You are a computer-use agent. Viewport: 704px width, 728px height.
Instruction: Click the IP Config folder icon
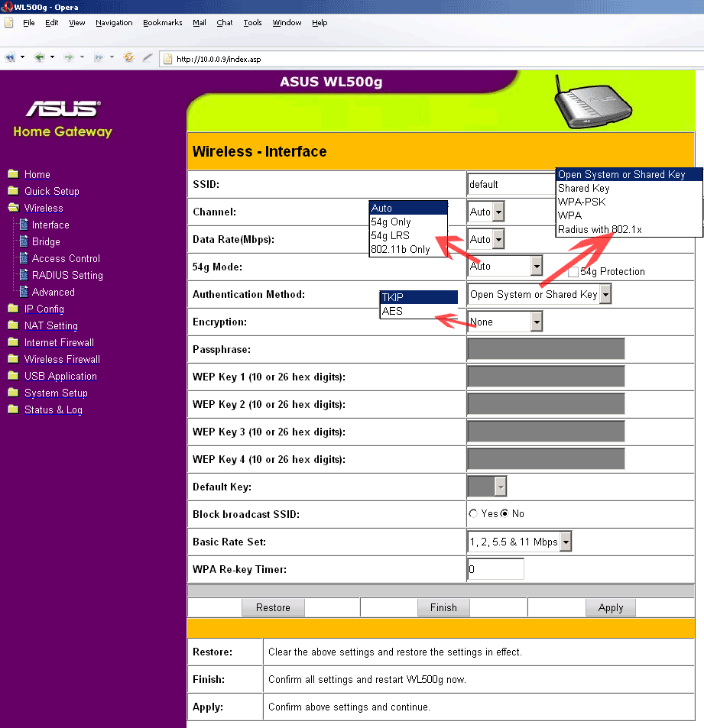click(x=14, y=309)
